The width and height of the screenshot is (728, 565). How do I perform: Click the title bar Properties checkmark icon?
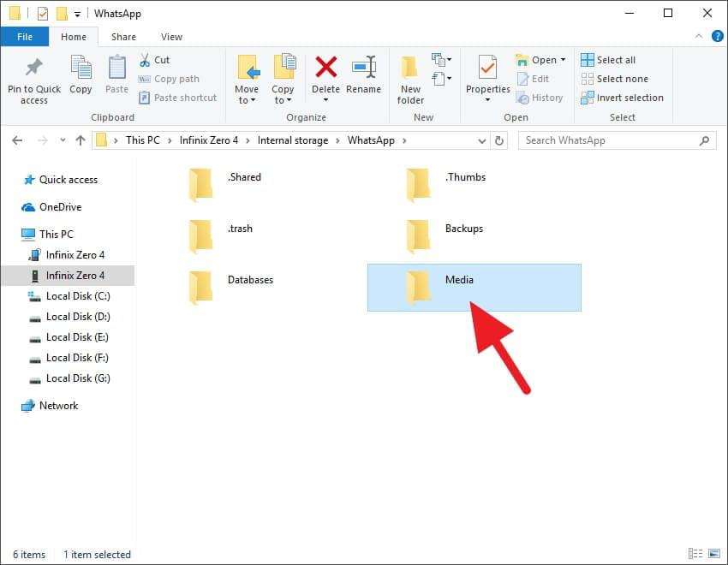coord(43,14)
